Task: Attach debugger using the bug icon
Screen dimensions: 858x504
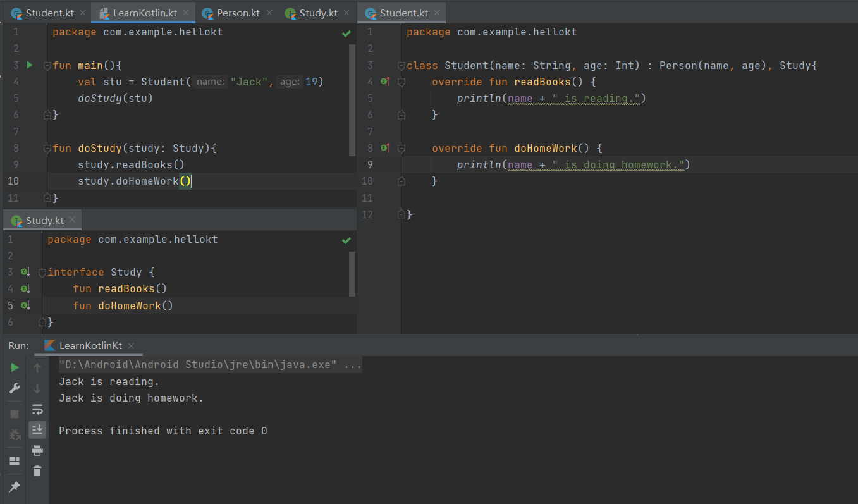Action: pos(15,435)
